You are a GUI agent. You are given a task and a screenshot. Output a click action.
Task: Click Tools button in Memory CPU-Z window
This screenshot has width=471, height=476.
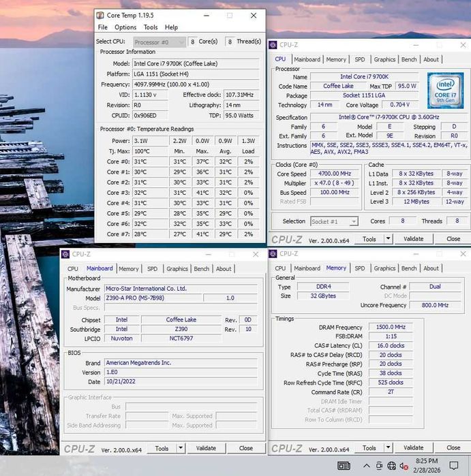click(x=369, y=448)
